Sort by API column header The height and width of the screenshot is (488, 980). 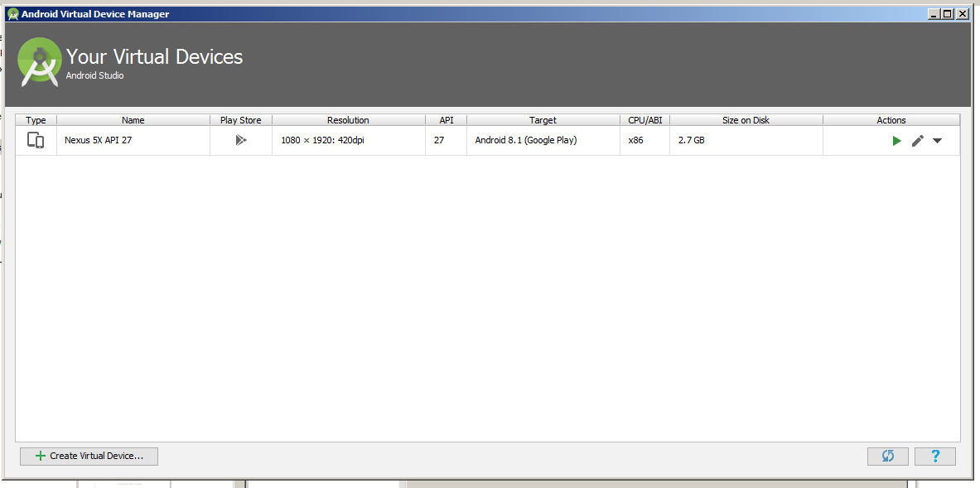(447, 120)
